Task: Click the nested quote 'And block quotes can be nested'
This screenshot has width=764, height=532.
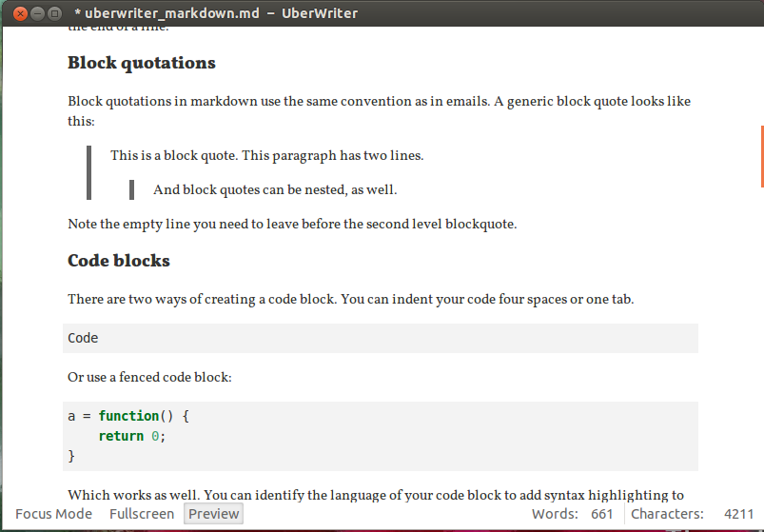Action: (275, 189)
